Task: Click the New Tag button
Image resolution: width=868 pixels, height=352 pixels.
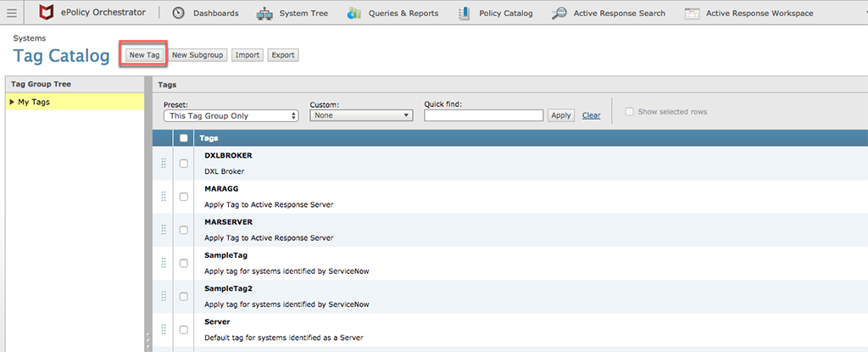Action: point(144,55)
